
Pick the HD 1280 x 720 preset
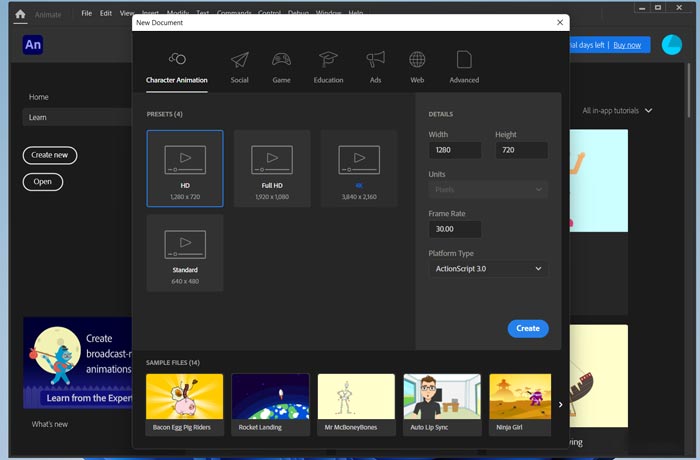point(185,168)
